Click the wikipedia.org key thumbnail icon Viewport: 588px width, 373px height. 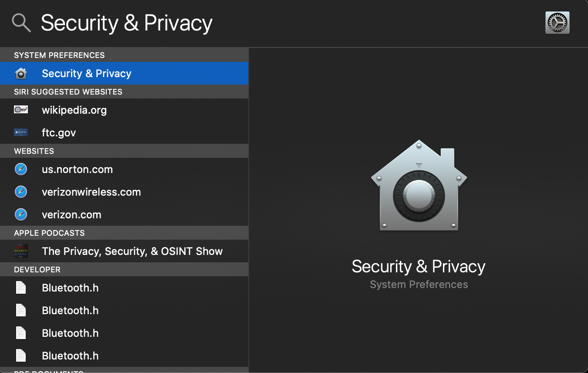[21, 110]
